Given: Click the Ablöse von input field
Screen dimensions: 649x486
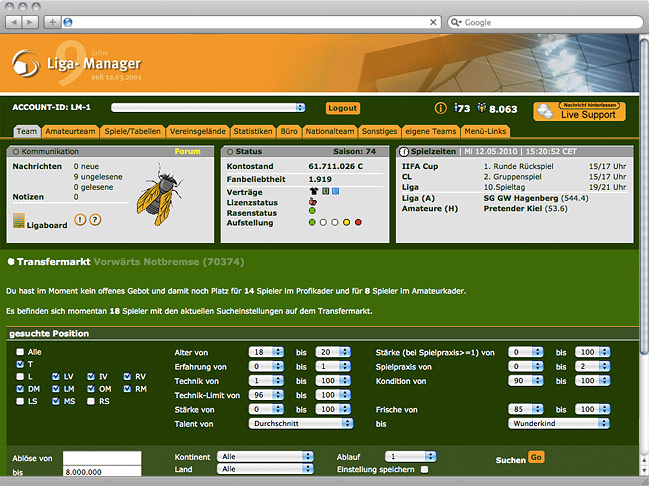Looking at the screenshot, I should pos(102,458).
